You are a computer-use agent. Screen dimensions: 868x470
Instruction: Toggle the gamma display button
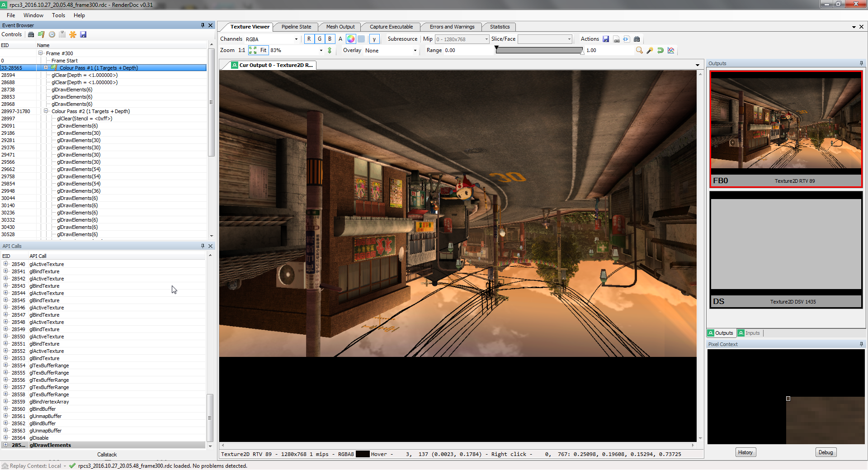click(x=374, y=39)
